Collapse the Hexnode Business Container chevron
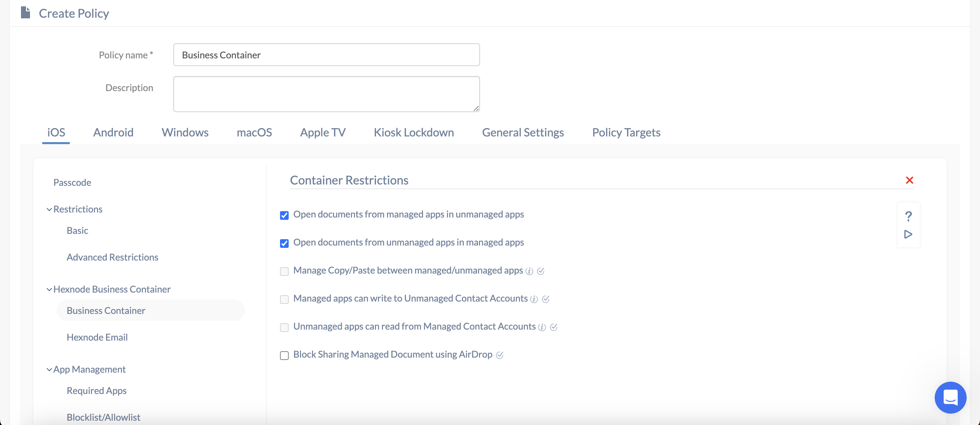 pos(49,290)
